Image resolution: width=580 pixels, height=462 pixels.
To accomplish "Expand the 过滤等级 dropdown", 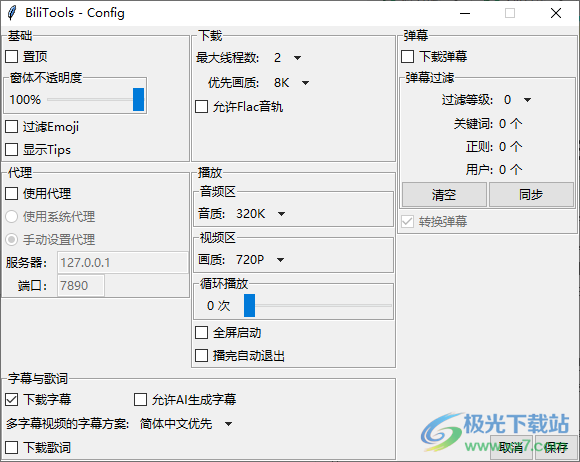I will (x=517, y=100).
